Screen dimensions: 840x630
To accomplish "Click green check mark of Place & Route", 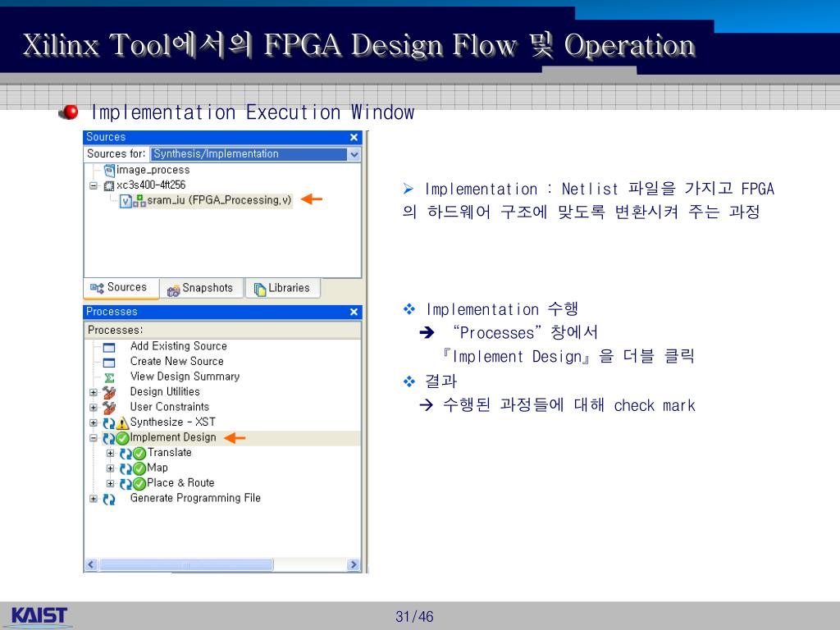I will coord(139,484).
